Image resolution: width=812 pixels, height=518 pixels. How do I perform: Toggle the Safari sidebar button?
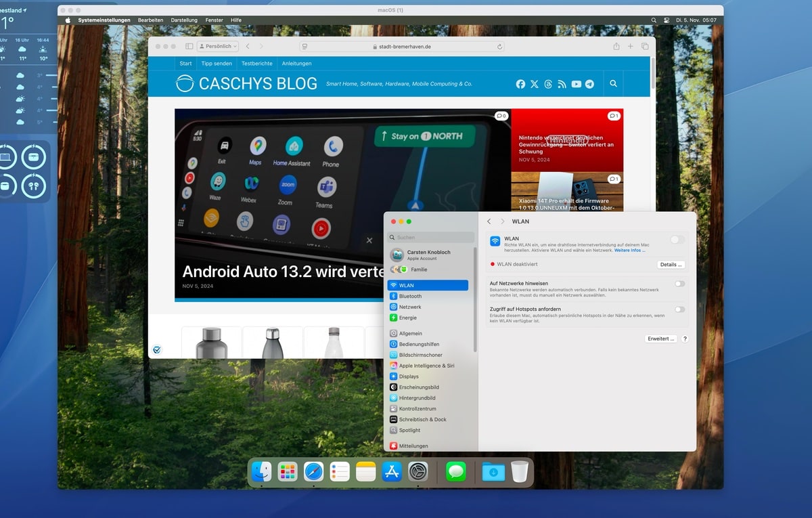[189, 46]
